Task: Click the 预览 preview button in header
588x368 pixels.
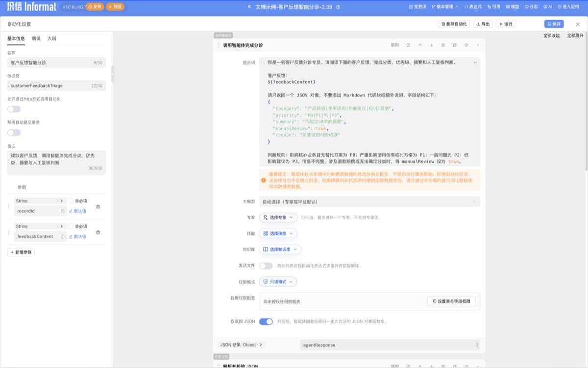Action: (115, 7)
